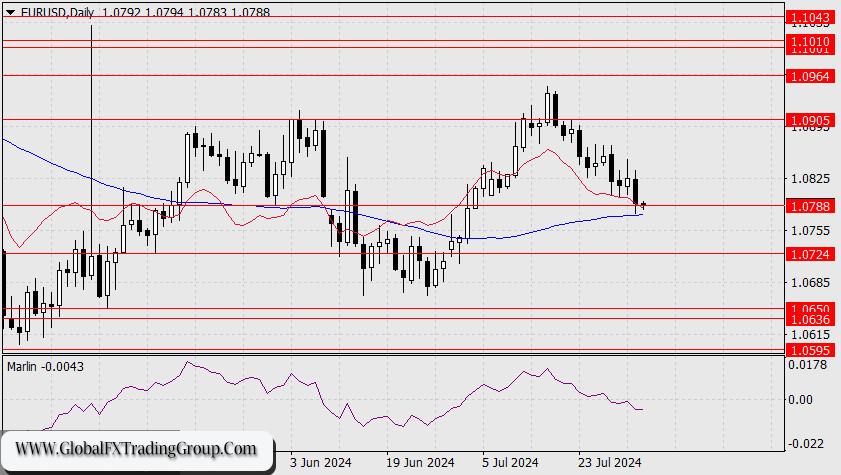The width and height of the screenshot is (841, 475).
Task: Select the 1.1010 price level label
Action: [810, 41]
